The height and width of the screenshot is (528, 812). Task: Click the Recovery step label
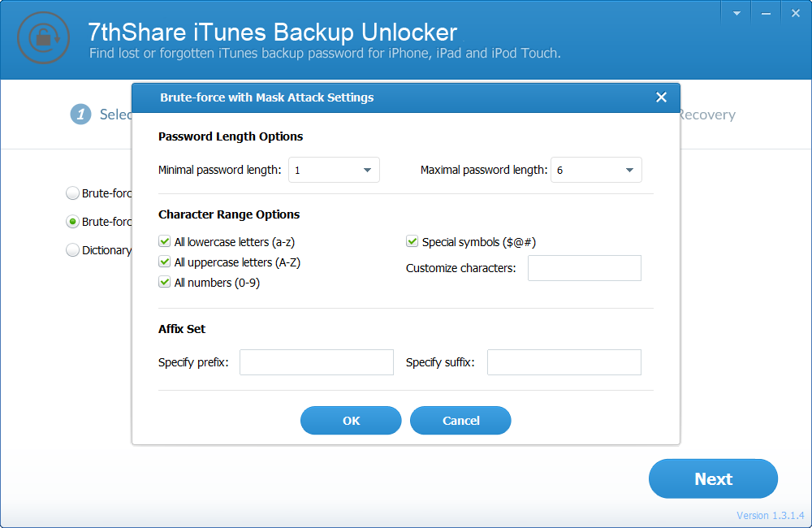click(707, 115)
